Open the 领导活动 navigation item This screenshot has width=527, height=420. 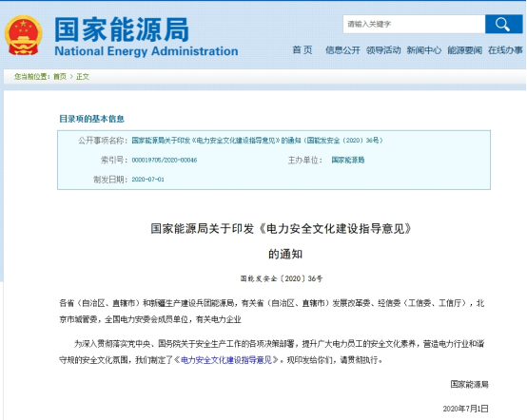click(383, 50)
